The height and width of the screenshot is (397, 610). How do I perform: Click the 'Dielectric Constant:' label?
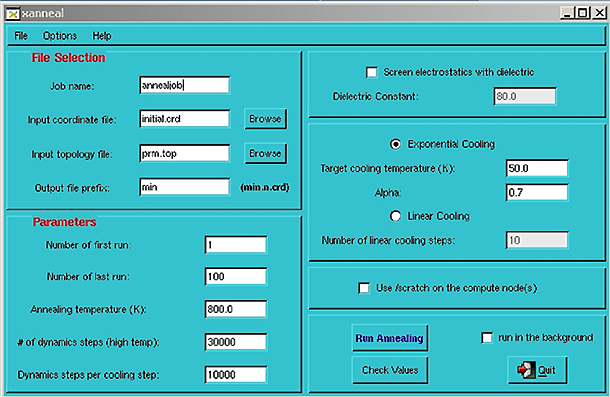pyautogui.click(x=375, y=97)
